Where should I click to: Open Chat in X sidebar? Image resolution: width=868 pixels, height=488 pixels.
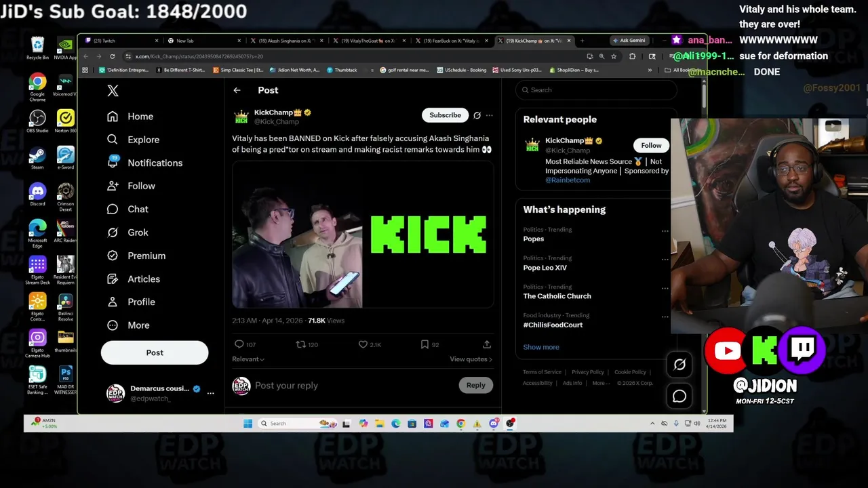coord(127,209)
